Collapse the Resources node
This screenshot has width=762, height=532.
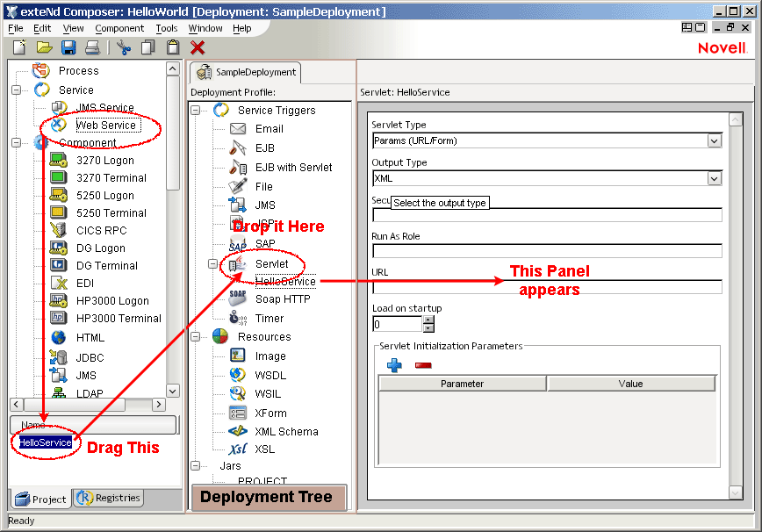196,337
